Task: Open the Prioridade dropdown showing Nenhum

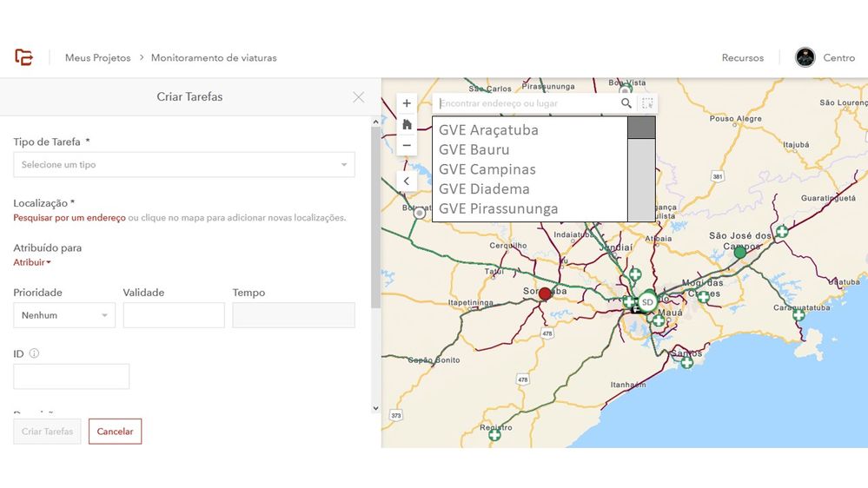Action: click(64, 315)
